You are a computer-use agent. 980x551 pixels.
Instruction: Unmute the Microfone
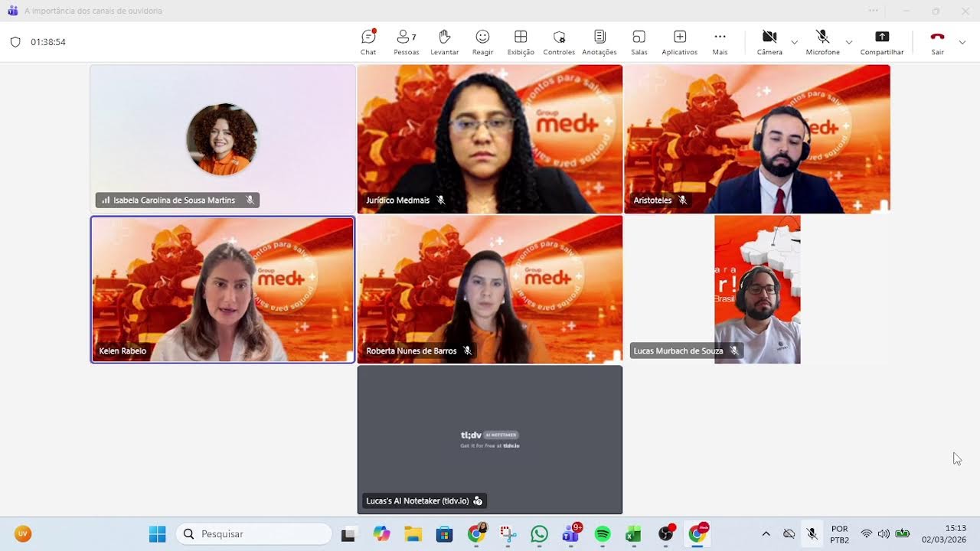[822, 42]
